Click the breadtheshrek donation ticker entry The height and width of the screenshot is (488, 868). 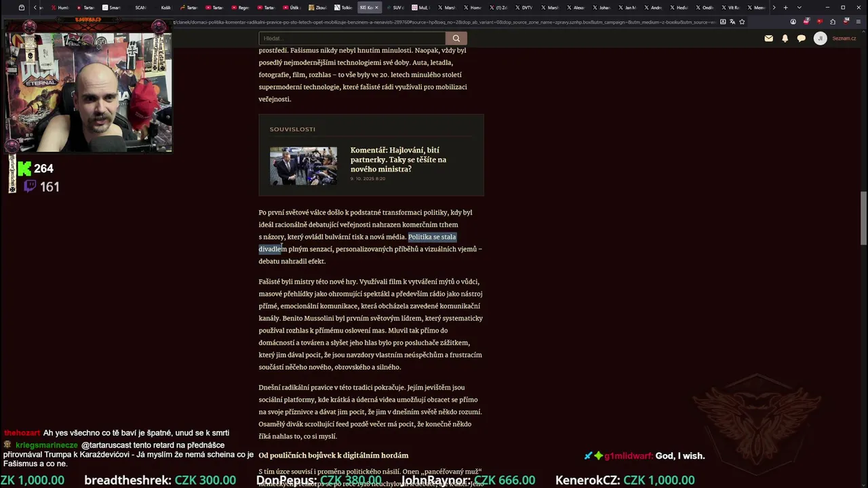click(x=160, y=480)
